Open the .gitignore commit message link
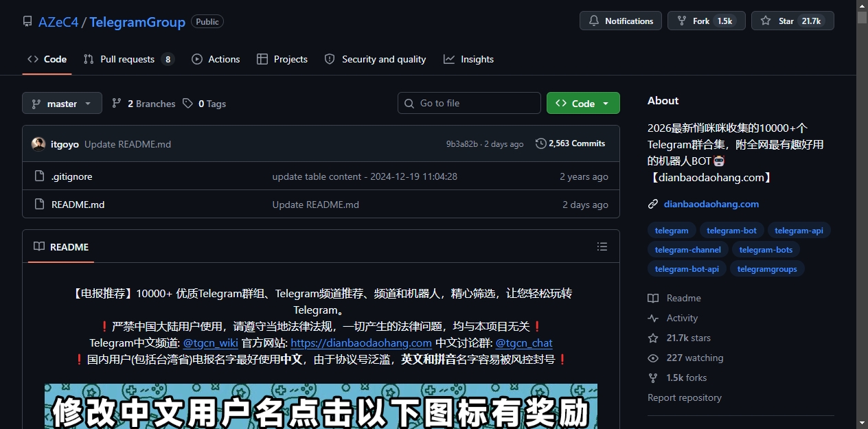Viewport: 868px width, 429px height. tap(365, 176)
